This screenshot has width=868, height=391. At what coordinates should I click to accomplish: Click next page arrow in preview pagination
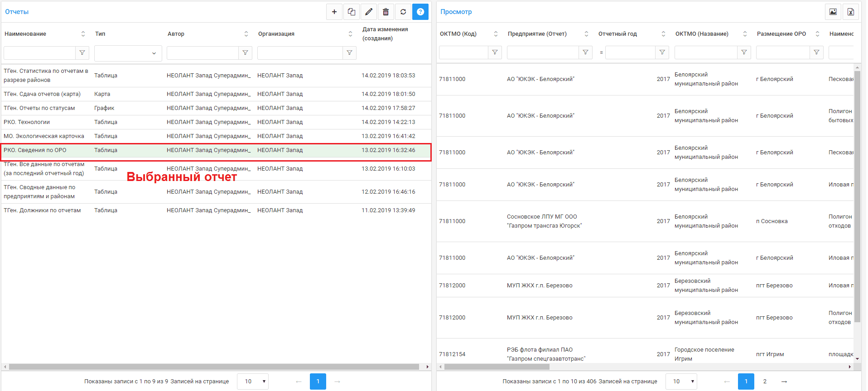(784, 381)
